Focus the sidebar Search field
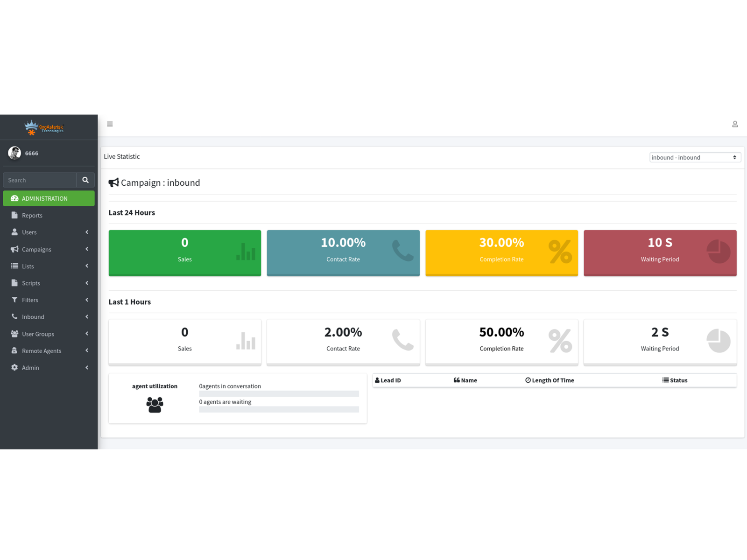747x560 pixels. [x=40, y=180]
